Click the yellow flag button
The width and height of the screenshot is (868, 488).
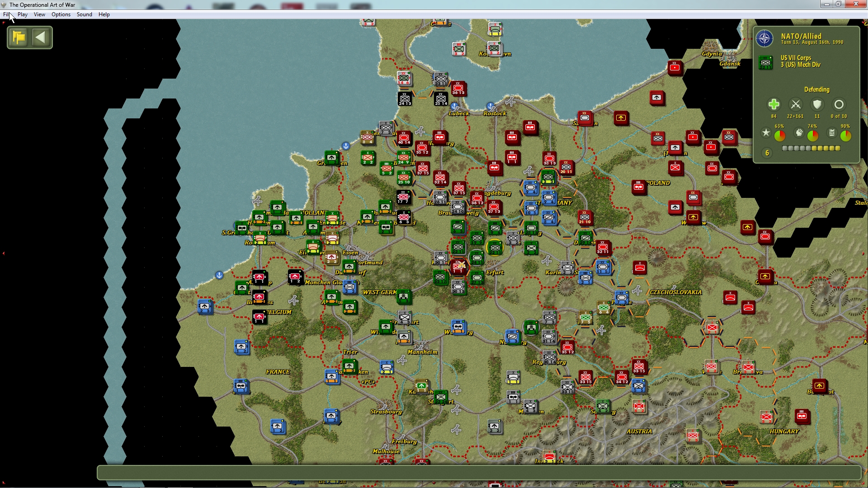click(19, 38)
